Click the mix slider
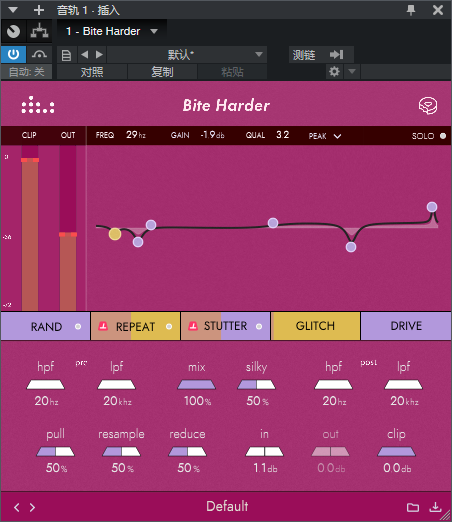452x522 pixels. (x=196, y=385)
